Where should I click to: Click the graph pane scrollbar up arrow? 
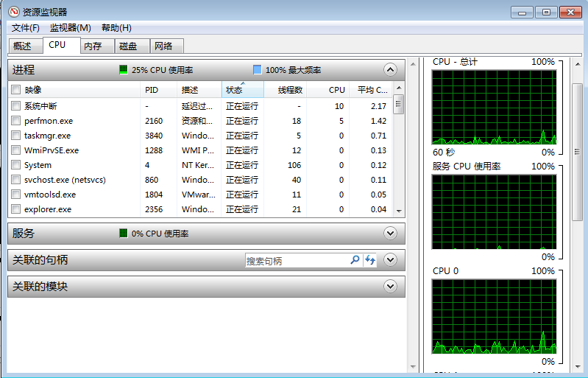[x=578, y=65]
